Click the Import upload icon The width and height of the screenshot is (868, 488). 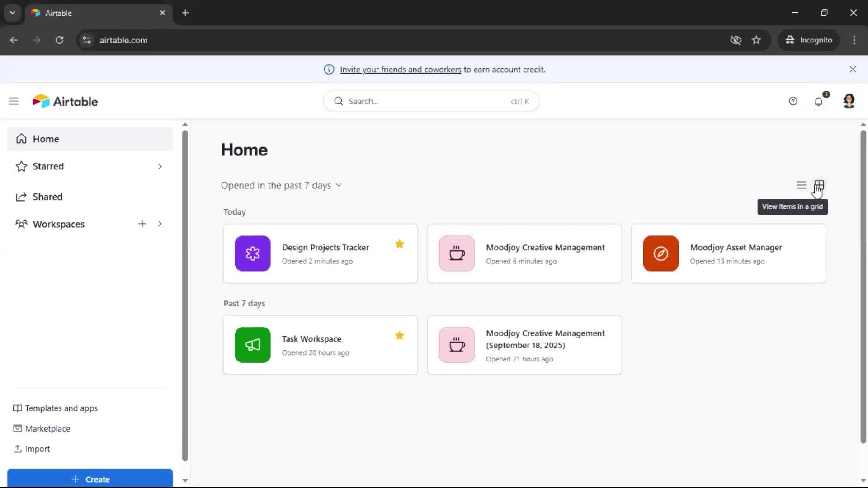pyautogui.click(x=17, y=449)
